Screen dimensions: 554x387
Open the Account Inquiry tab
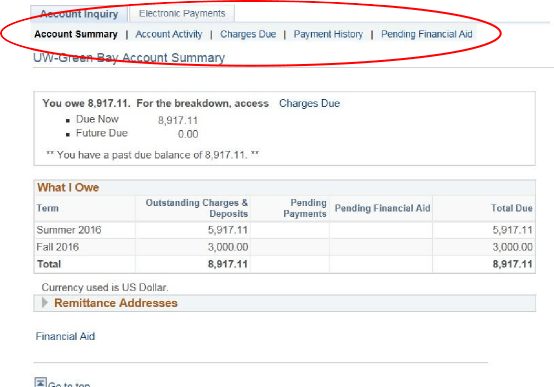point(79,14)
